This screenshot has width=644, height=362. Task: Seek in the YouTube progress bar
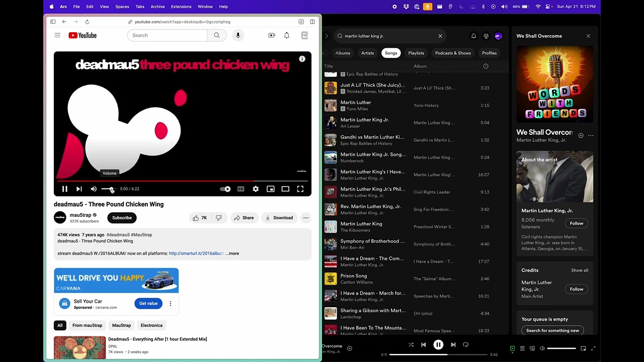(183, 181)
